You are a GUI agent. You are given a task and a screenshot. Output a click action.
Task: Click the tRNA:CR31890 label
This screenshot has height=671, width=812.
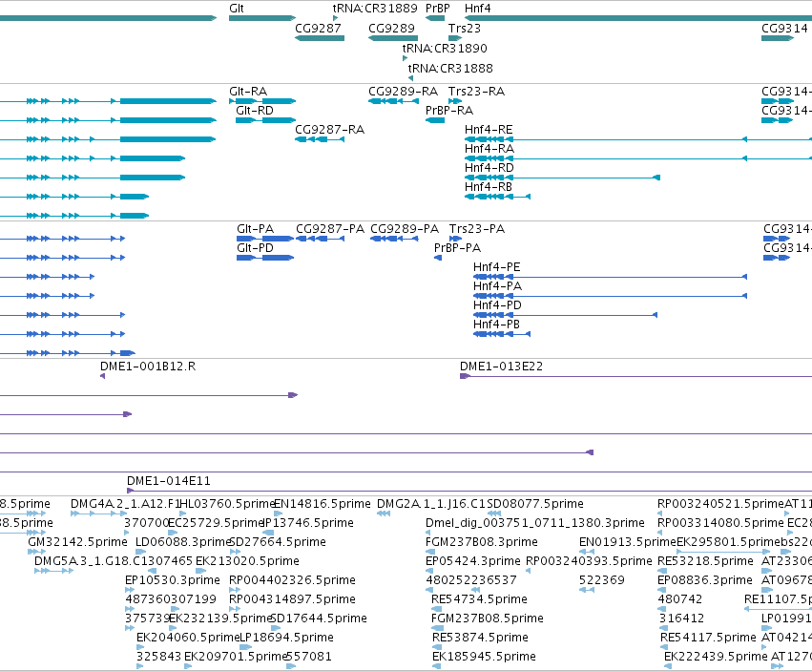click(x=445, y=48)
